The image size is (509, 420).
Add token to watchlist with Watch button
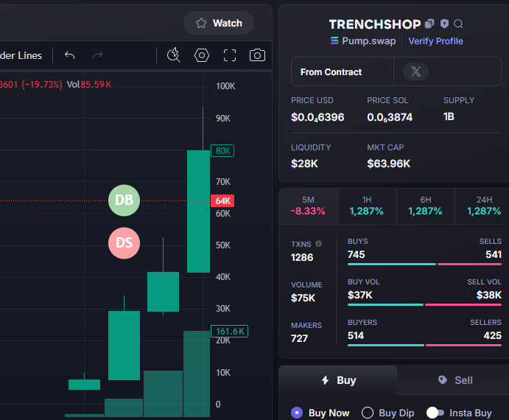coord(219,23)
